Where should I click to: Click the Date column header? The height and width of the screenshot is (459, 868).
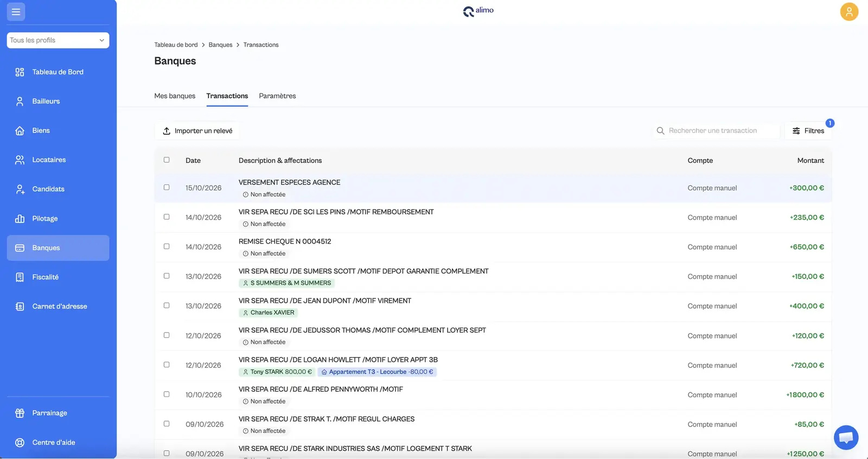(x=193, y=161)
